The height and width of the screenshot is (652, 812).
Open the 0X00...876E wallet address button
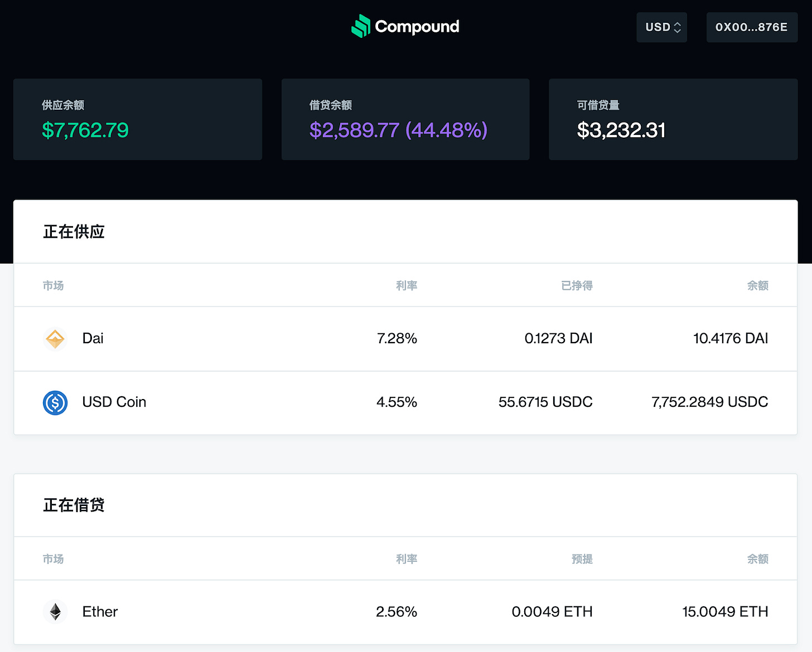click(x=752, y=27)
